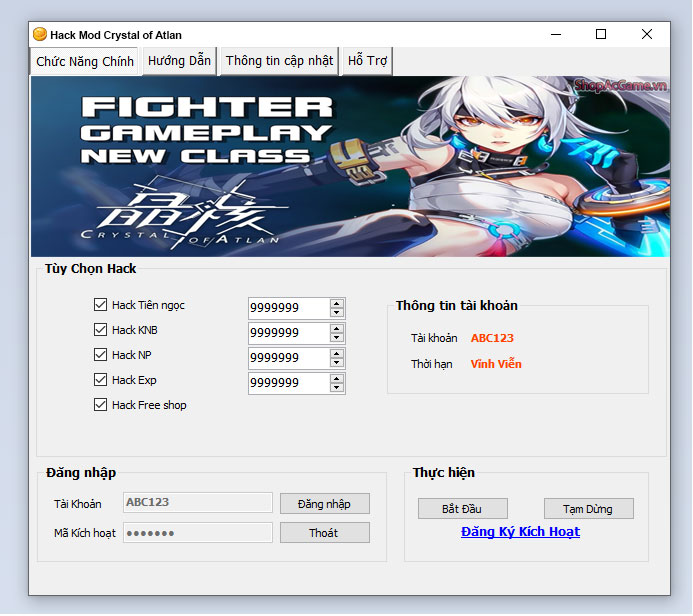This screenshot has height=616, width=693.
Task: Maximize the Hack Mod window
Action: 601,34
